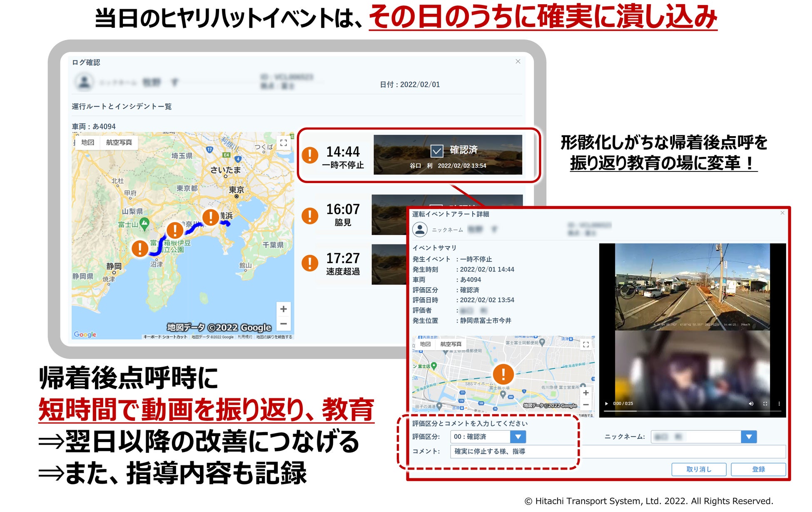Click the 14:44 一時不停止 orange alert icon
Screen dimensions: 812x512
310,155
